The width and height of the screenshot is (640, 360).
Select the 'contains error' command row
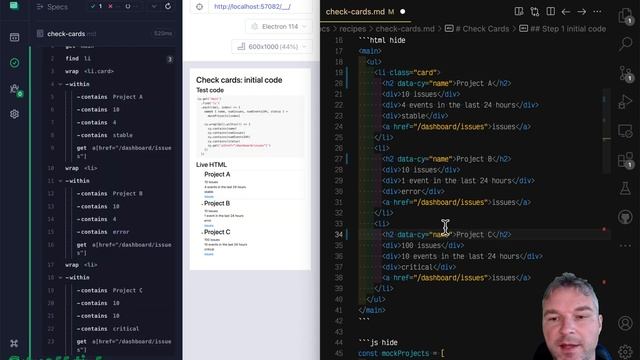tap(109, 232)
